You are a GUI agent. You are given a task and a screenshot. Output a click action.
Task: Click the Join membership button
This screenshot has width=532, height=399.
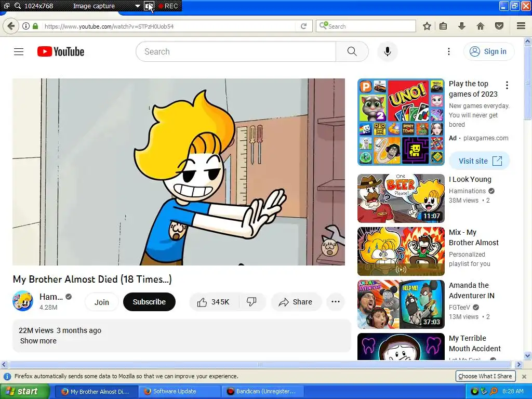[x=101, y=302]
